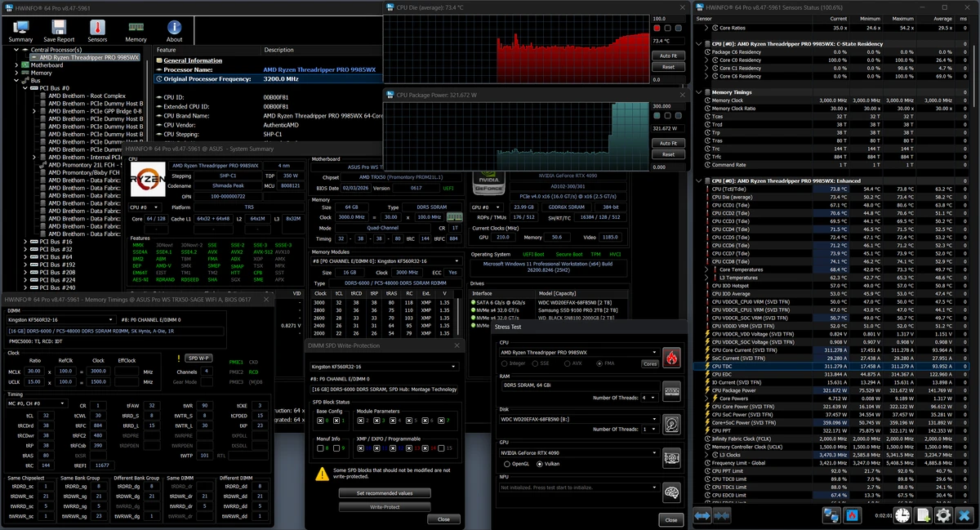The width and height of the screenshot is (980, 530).
Task: Click the CPU Die graph maximum value field
Action: (x=667, y=18)
